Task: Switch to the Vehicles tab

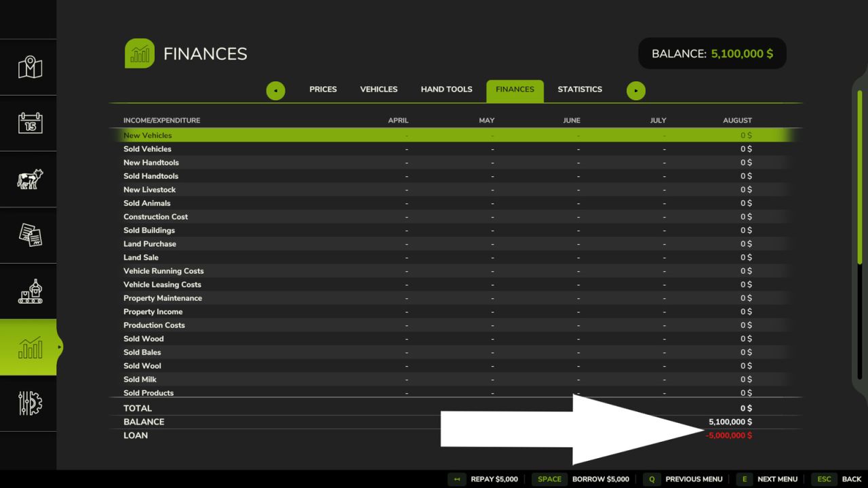Action: click(x=378, y=89)
